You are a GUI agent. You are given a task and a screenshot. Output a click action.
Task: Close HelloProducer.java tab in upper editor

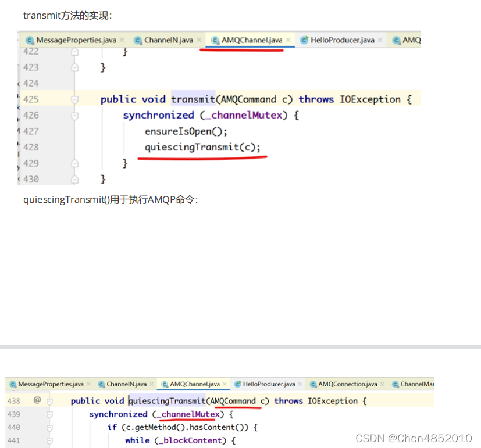point(380,40)
